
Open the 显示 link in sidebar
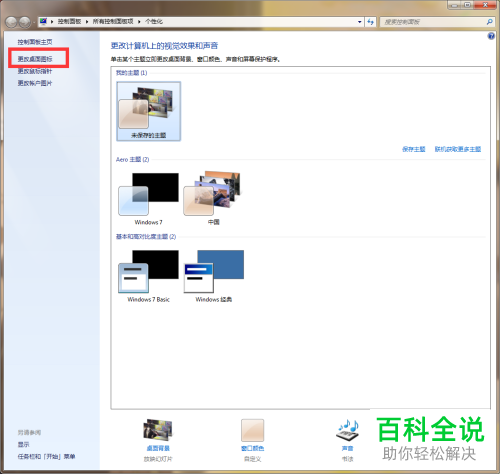[x=23, y=444]
